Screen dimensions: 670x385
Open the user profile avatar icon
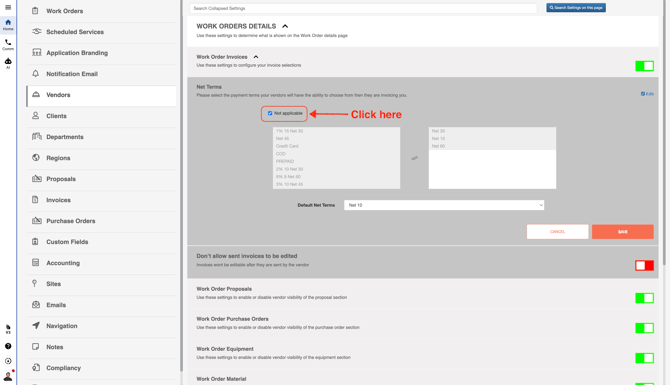[x=8, y=376]
